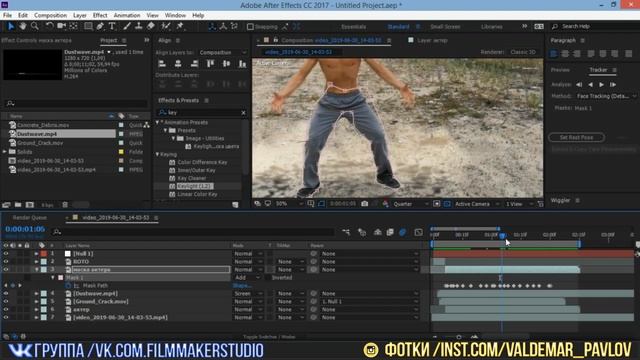
Task: Click the align bottom icon in Align panel
Action: click(242, 64)
